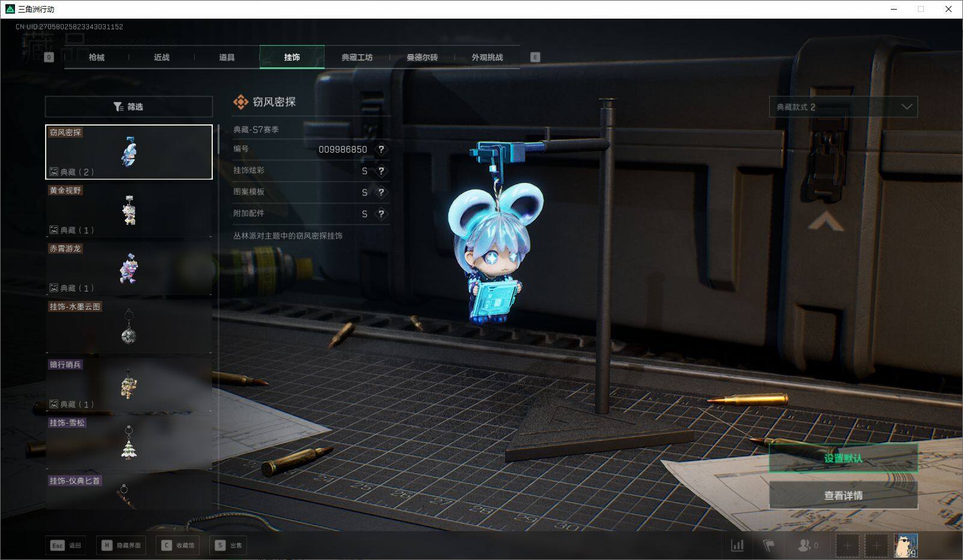Select the 挂饰-仪典匕首 charm card
Viewport: 963px width, 560px height.
click(129, 492)
